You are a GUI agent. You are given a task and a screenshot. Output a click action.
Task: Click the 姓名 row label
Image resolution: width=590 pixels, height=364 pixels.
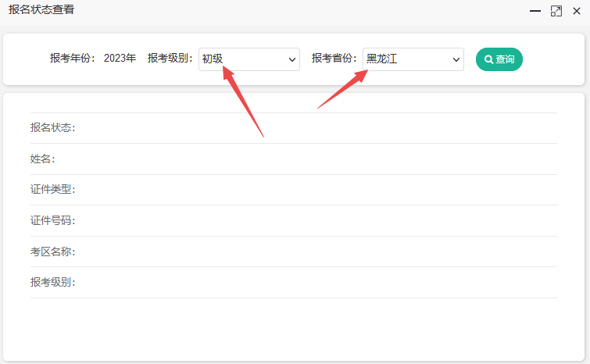point(43,159)
